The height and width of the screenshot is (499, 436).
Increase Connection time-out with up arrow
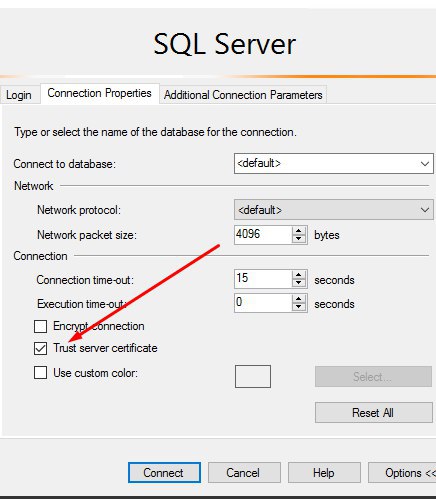[x=299, y=275]
